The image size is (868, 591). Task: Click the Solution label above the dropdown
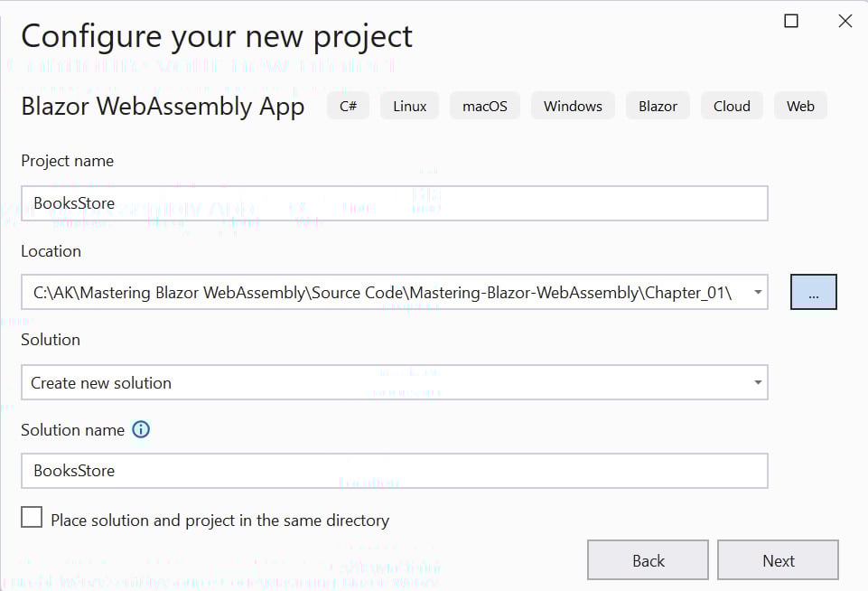[51, 340]
